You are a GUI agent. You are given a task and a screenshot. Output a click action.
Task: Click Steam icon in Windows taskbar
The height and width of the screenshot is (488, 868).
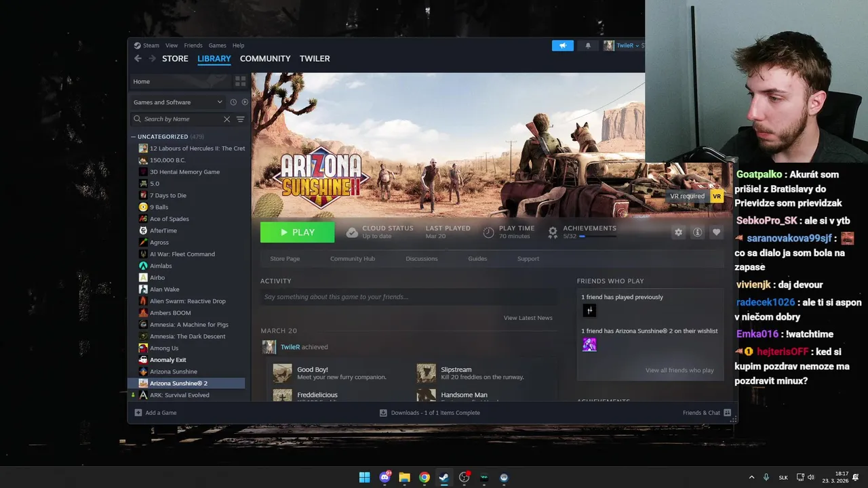443,477
